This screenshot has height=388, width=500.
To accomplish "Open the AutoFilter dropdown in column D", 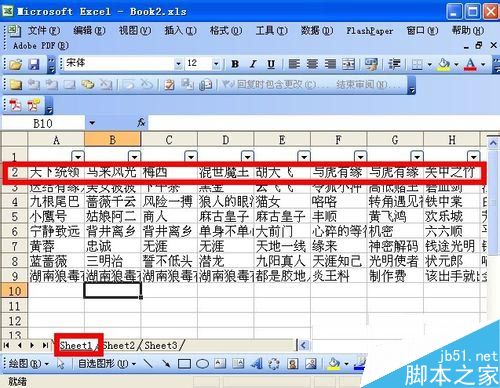I will [x=247, y=156].
